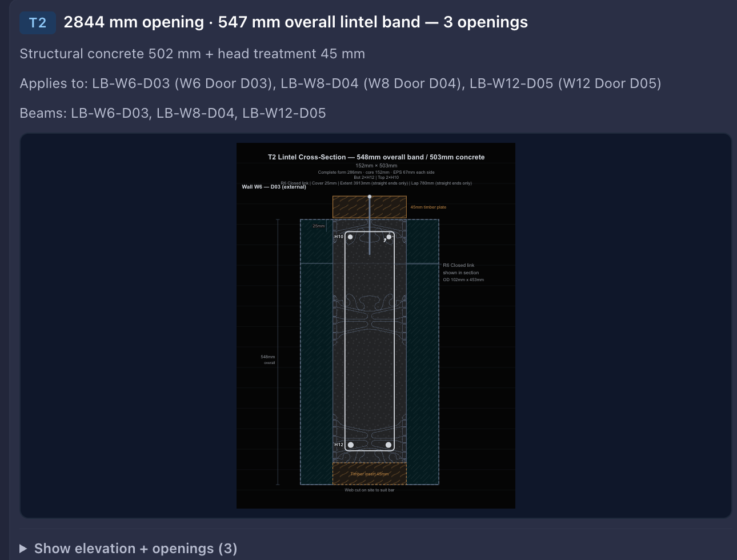Click the "H12" bottom bar label

(x=339, y=445)
